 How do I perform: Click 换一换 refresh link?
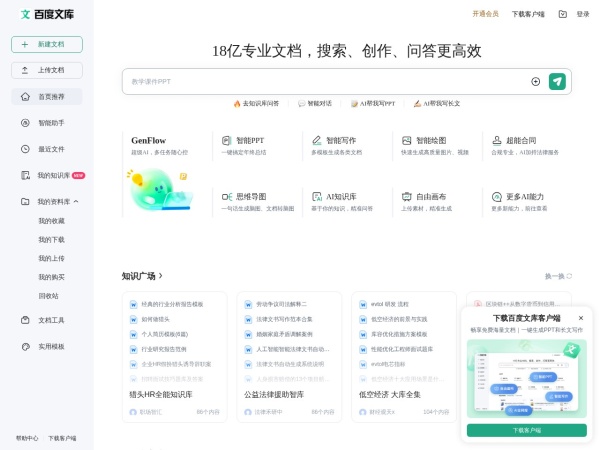558,276
